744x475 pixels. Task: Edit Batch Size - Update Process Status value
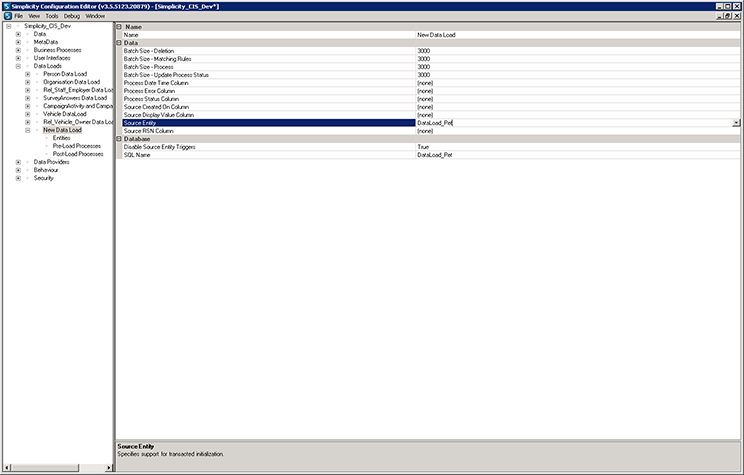point(577,75)
